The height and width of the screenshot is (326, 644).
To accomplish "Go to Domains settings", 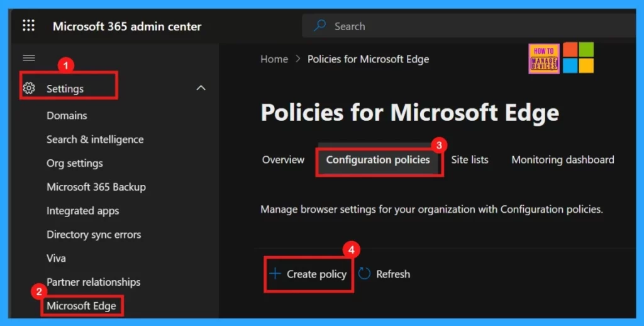I will [67, 116].
